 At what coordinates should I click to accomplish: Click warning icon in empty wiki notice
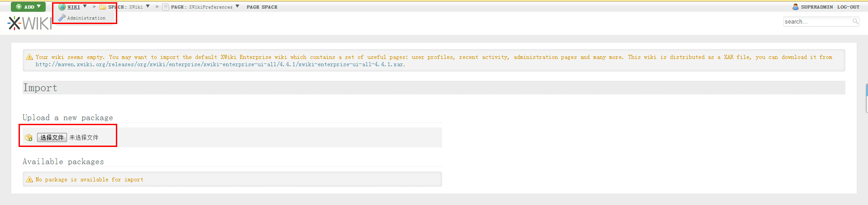point(29,57)
